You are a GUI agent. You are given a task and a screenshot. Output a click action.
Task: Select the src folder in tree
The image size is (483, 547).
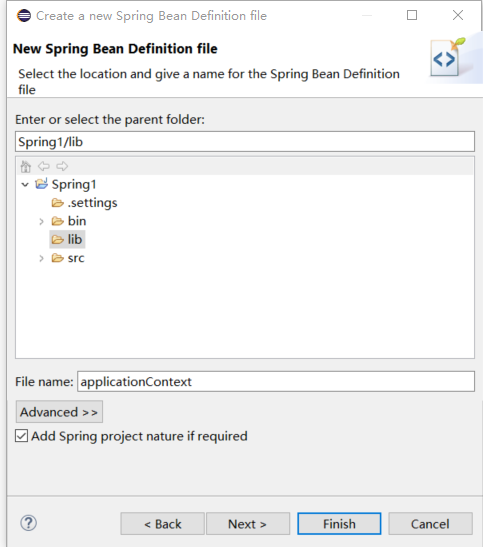click(68, 258)
